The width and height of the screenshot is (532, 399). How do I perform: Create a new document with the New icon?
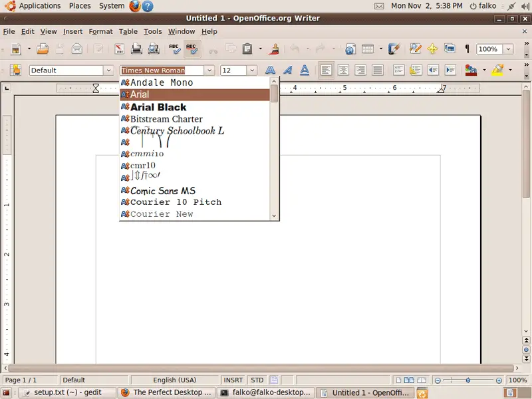tap(15, 49)
